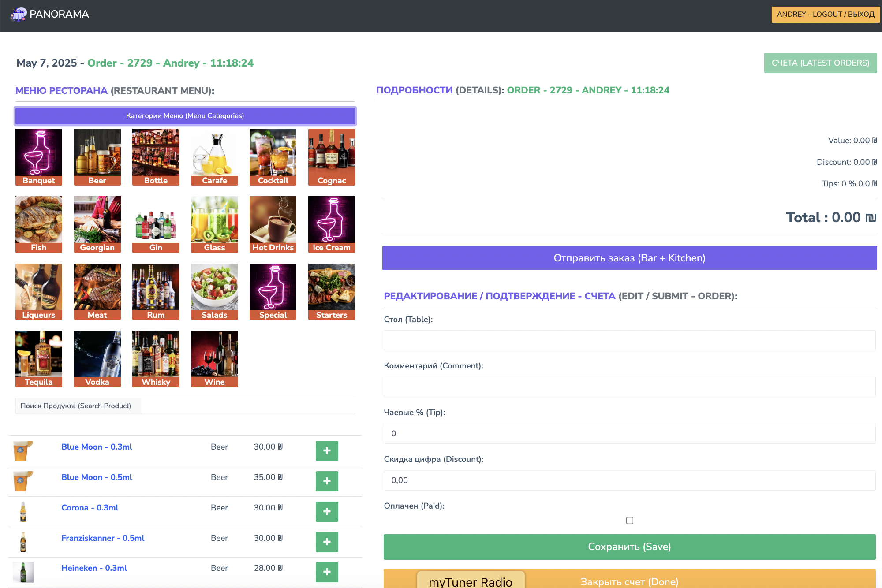Add Corona 0.3ml to order
The width and height of the screenshot is (882, 588).
point(326,511)
